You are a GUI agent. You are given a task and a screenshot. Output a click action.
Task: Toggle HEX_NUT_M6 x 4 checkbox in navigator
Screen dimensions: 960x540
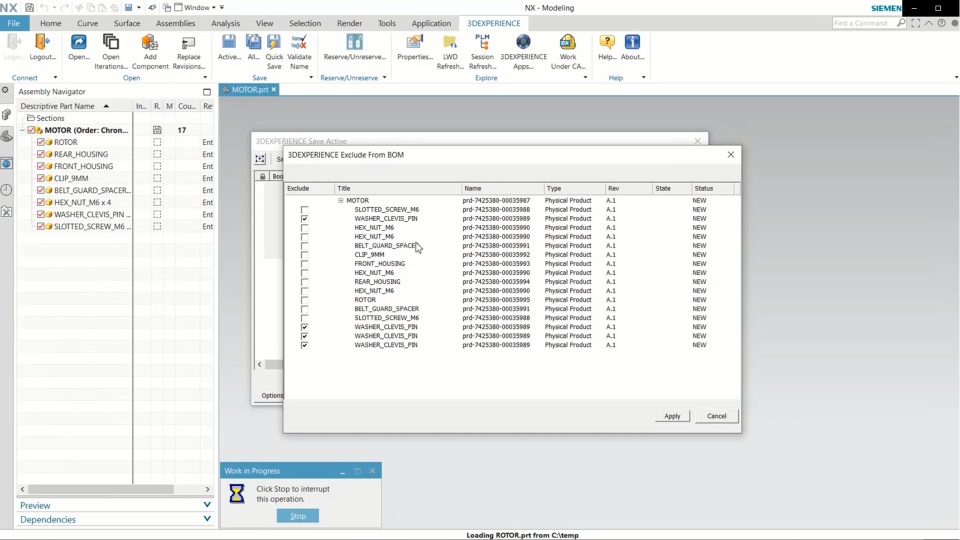point(41,202)
